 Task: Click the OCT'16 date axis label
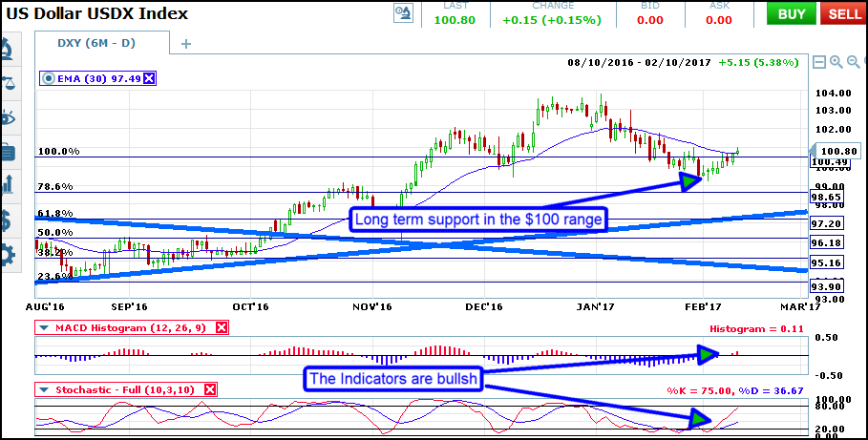(x=250, y=306)
